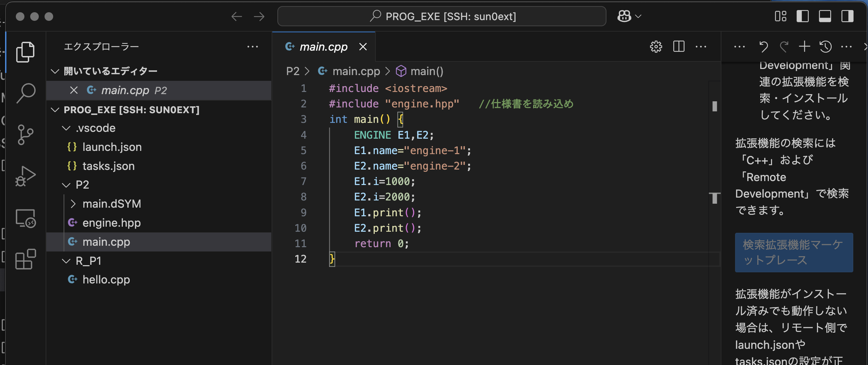Screen dimensions: 868x365
Task: Click the editor gear settings icon
Action: tap(656, 47)
